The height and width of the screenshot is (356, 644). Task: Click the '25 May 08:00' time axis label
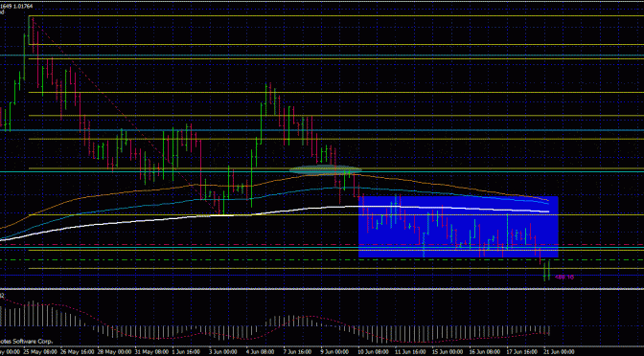(41, 352)
